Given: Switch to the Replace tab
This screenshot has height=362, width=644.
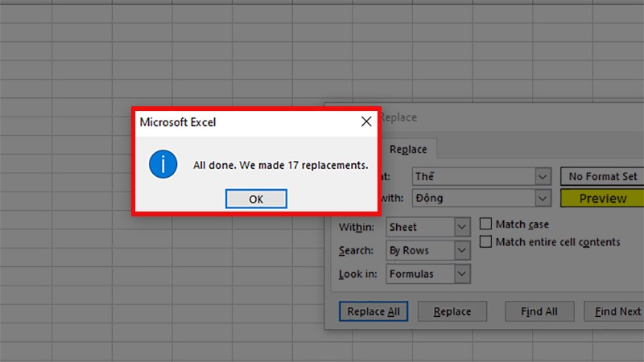Looking at the screenshot, I should [x=408, y=150].
